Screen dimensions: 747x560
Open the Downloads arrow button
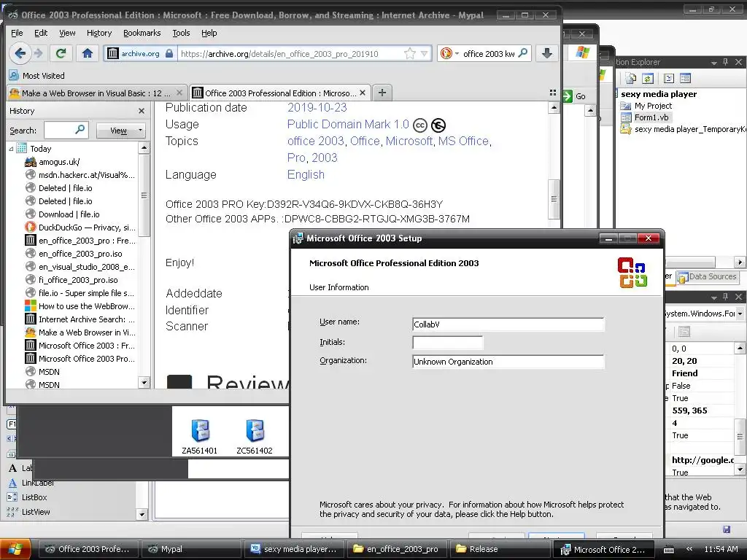pos(547,53)
